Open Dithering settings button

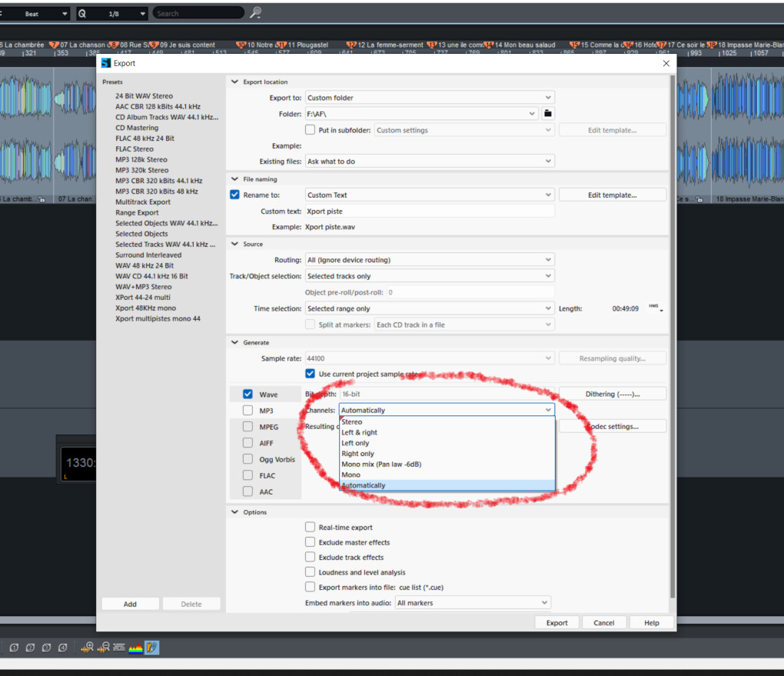612,394
